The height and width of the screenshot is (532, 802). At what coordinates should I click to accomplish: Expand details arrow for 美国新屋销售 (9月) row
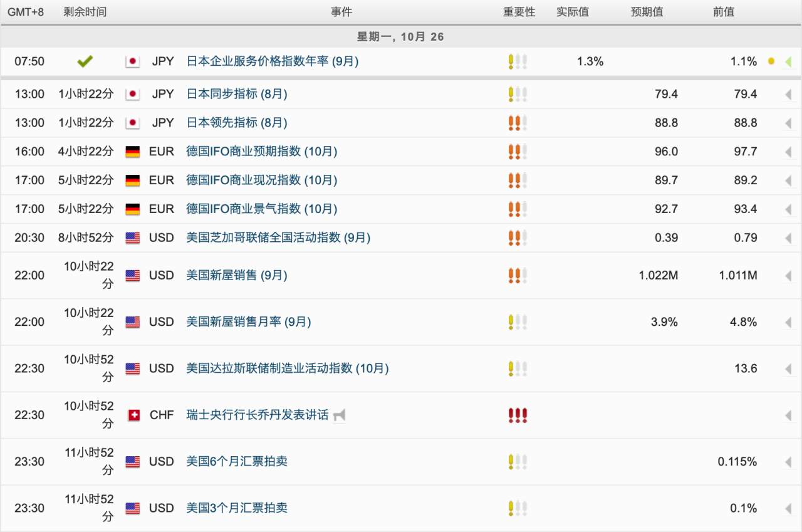click(788, 276)
